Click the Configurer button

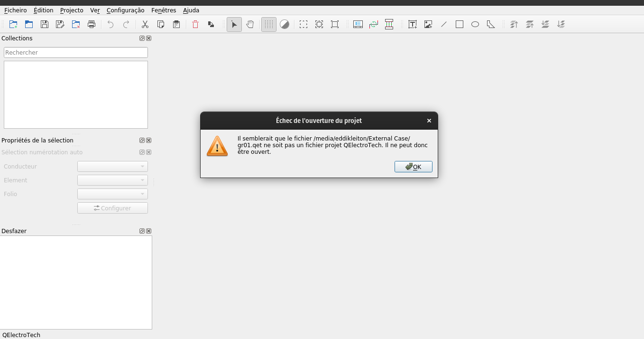pyautogui.click(x=112, y=208)
